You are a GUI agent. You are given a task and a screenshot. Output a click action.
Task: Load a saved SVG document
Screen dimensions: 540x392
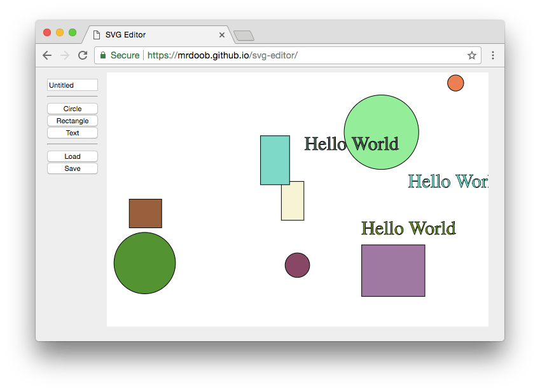click(x=72, y=156)
